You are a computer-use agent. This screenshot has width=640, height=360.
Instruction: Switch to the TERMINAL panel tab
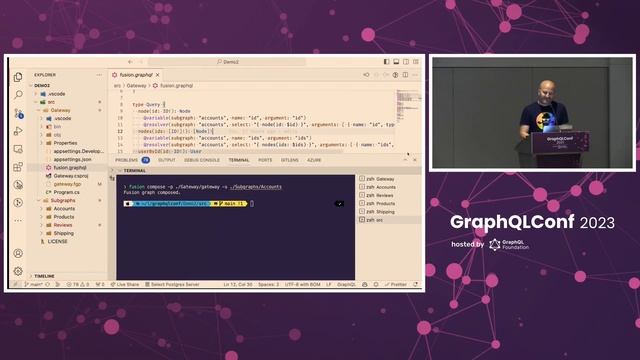pos(239,160)
